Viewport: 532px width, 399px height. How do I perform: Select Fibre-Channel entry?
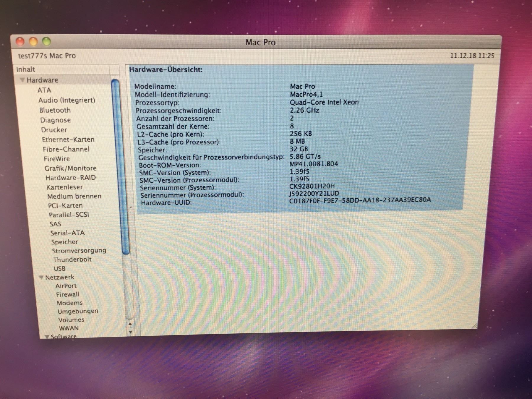(x=66, y=149)
